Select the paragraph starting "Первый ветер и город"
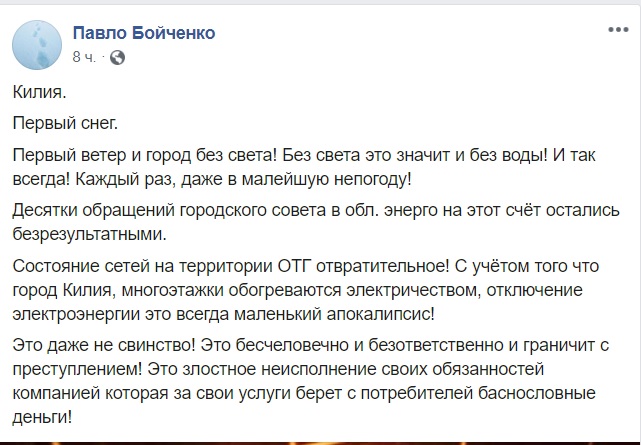641x445 pixels. point(304,167)
